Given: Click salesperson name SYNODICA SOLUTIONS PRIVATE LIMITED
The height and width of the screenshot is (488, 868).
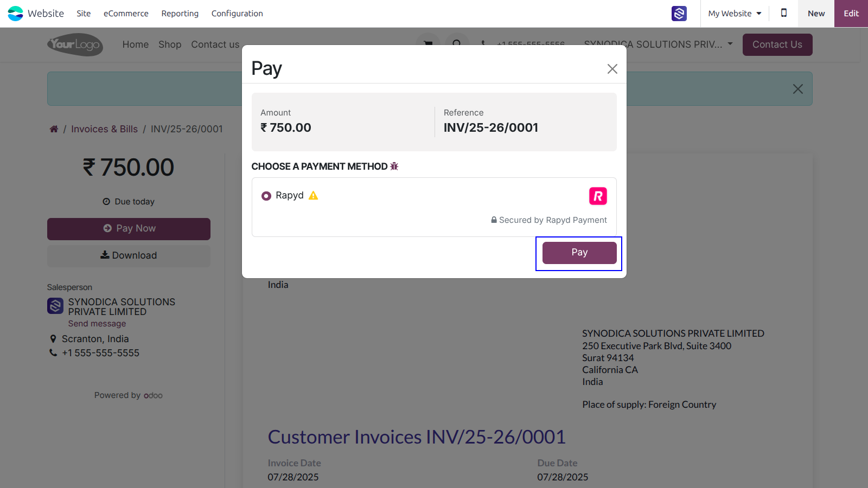Looking at the screenshot, I should (x=122, y=307).
